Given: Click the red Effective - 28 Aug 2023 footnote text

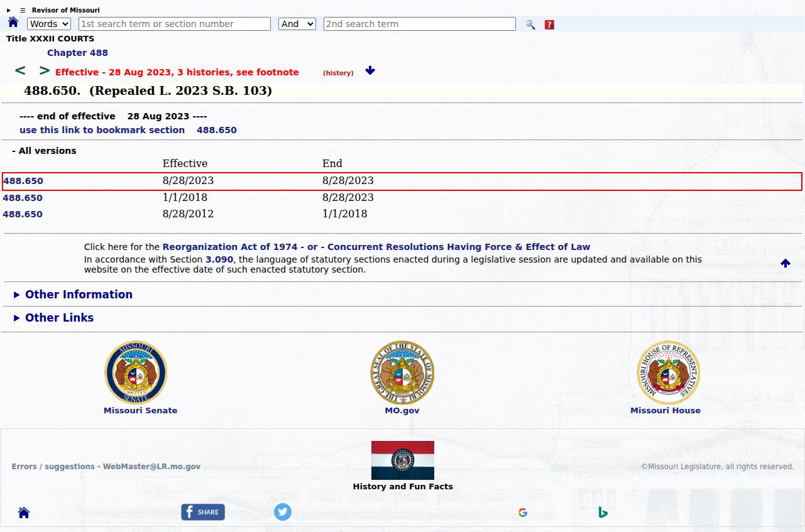Looking at the screenshot, I should [x=177, y=72].
